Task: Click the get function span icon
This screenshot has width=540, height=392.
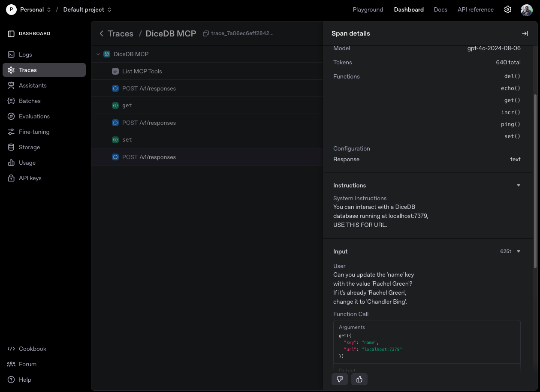Action: pos(115,106)
